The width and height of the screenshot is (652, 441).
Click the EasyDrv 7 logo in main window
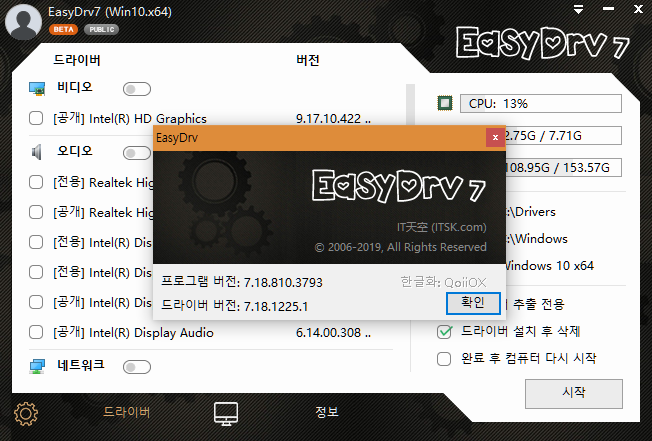(x=542, y=43)
